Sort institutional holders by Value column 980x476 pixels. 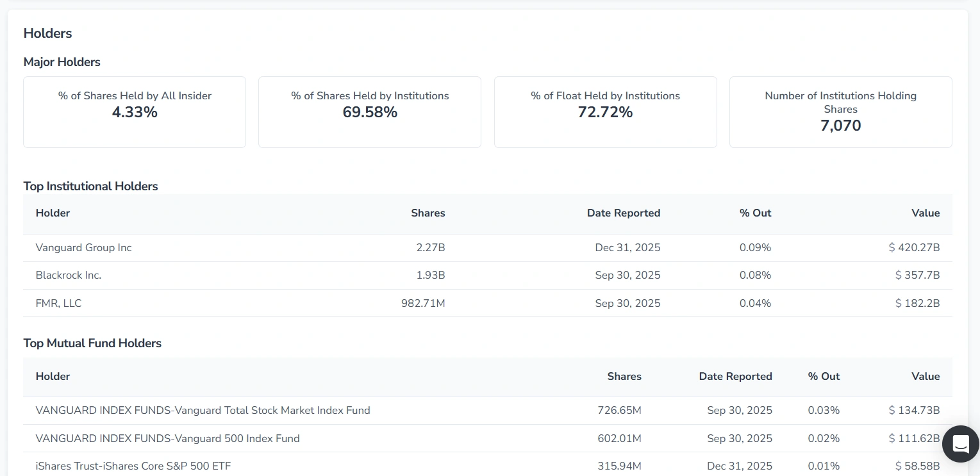click(x=926, y=213)
